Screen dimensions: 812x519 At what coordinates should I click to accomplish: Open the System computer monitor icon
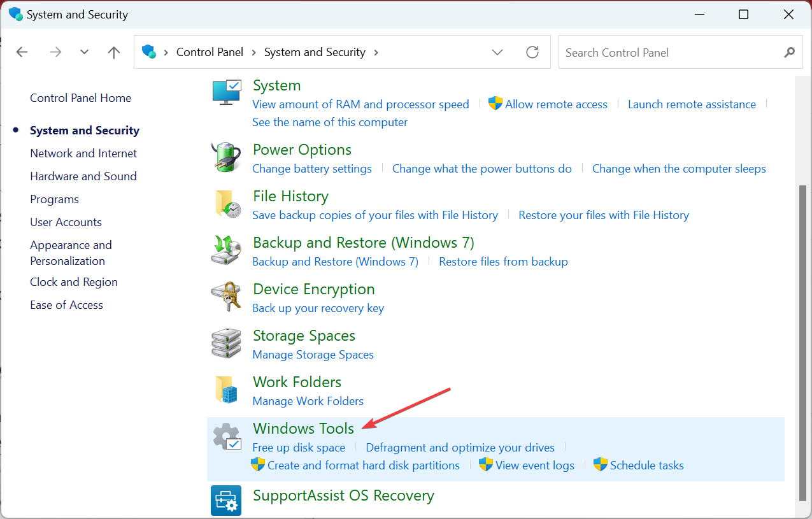[226, 93]
